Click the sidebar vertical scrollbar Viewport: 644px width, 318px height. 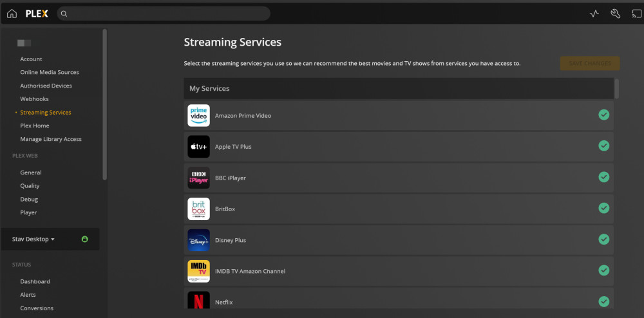pyautogui.click(x=105, y=103)
